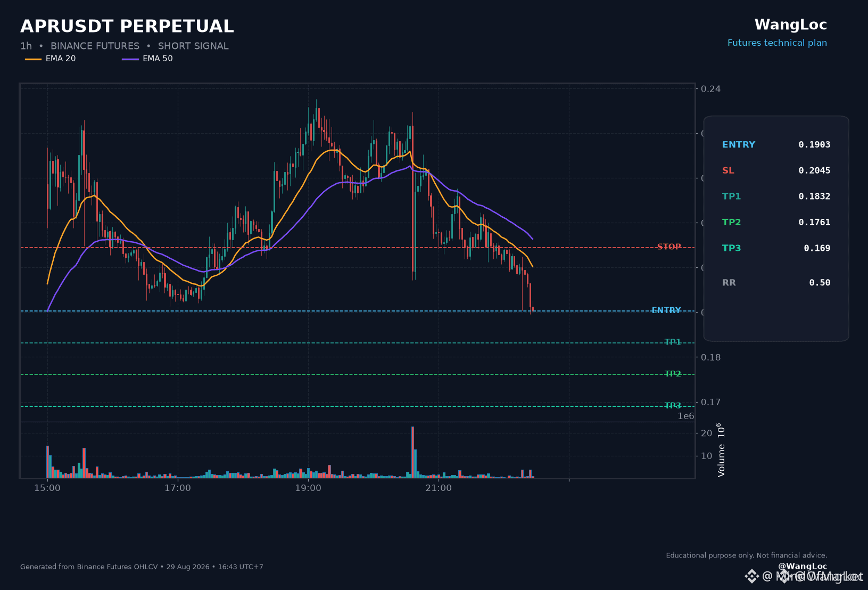Select the RR label in the trade plan panel
The width and height of the screenshot is (868, 590).
(729, 283)
